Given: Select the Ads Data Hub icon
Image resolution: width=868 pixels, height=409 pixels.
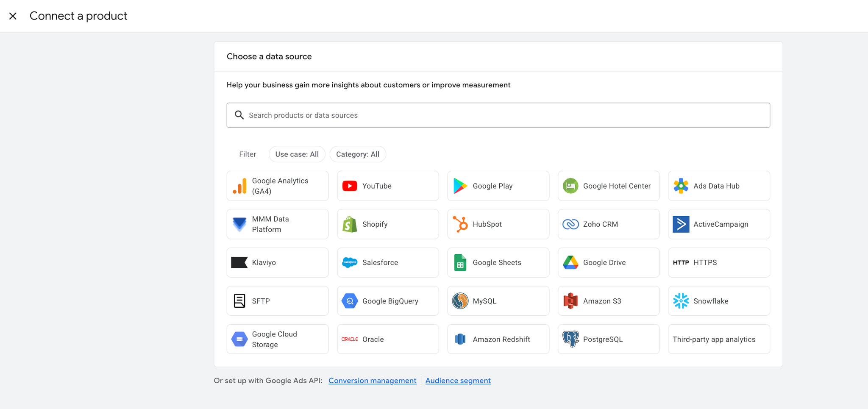Looking at the screenshot, I should pyautogui.click(x=681, y=186).
